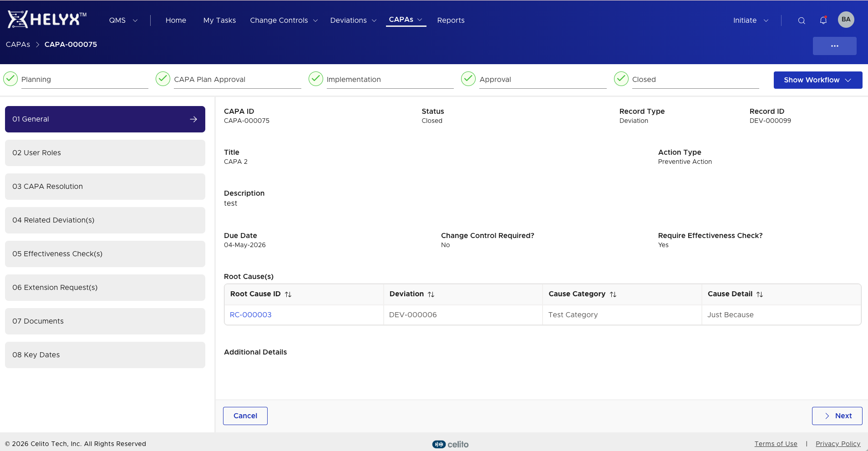Viewport: 868px width, 451px height.
Task: Open the Initiate dropdown
Action: [x=751, y=20]
